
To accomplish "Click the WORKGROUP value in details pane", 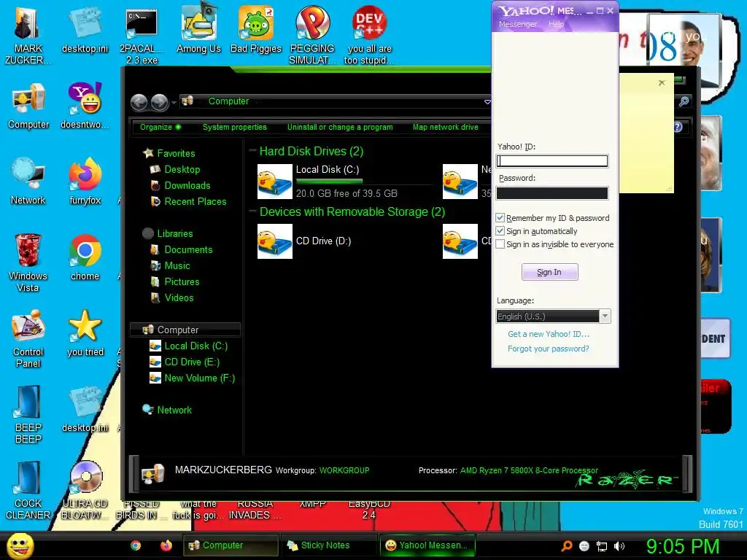I will tap(344, 470).
